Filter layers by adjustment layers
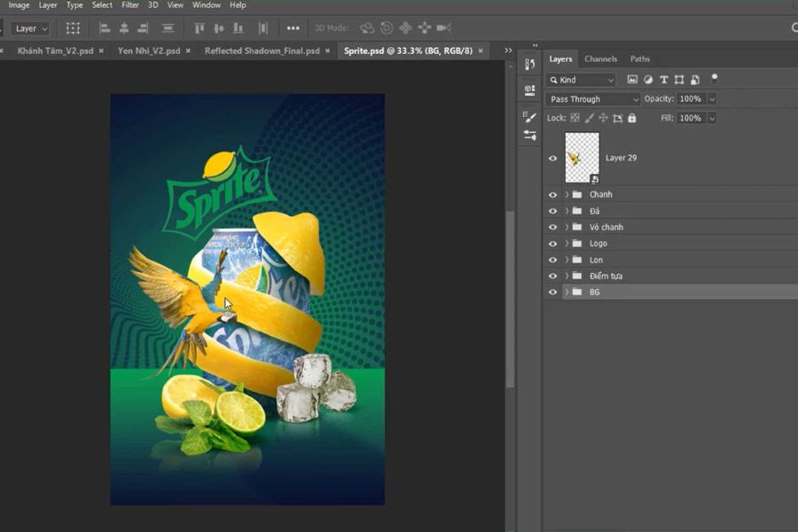Viewport: 798px width, 532px height. click(x=648, y=80)
